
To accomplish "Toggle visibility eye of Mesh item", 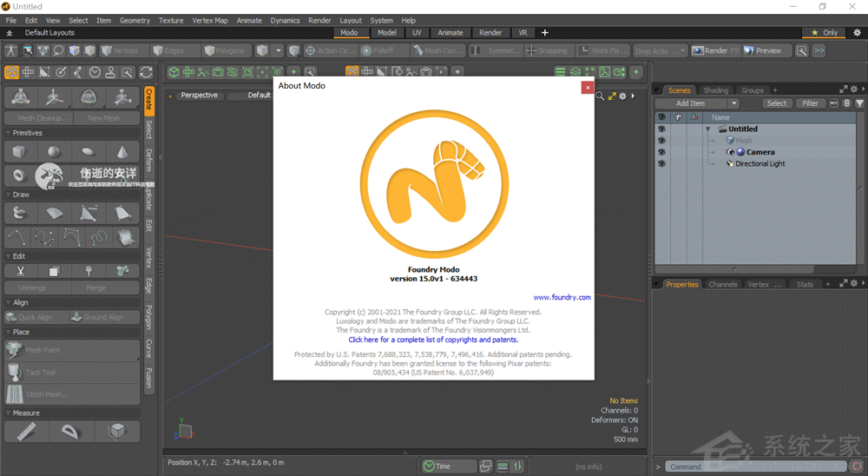I will click(x=661, y=140).
